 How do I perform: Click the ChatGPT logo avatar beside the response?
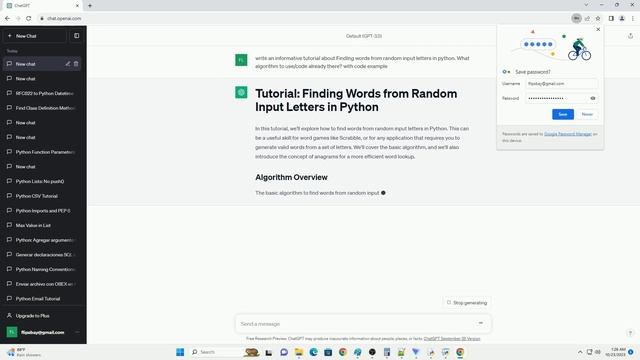tap(241, 92)
